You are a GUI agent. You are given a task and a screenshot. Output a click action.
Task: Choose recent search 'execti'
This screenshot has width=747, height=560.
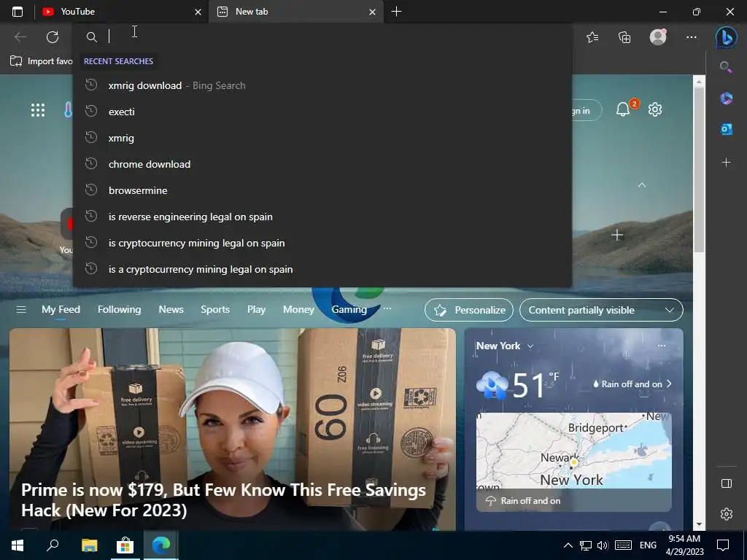tap(322, 112)
